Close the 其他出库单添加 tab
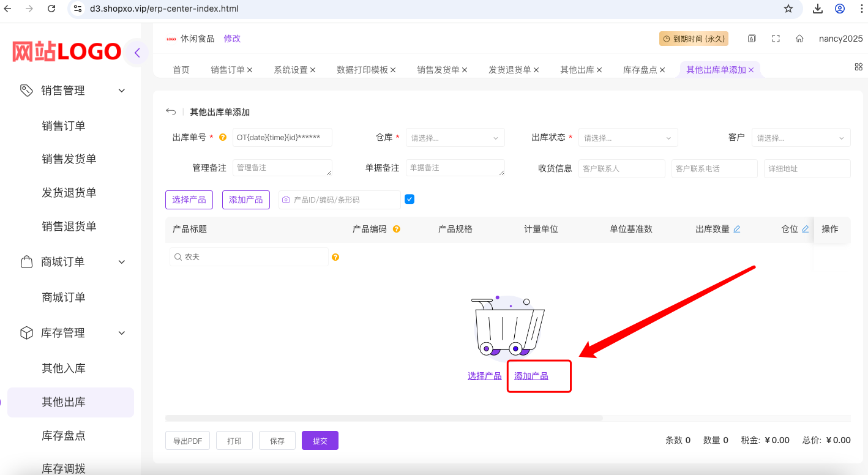 click(751, 70)
